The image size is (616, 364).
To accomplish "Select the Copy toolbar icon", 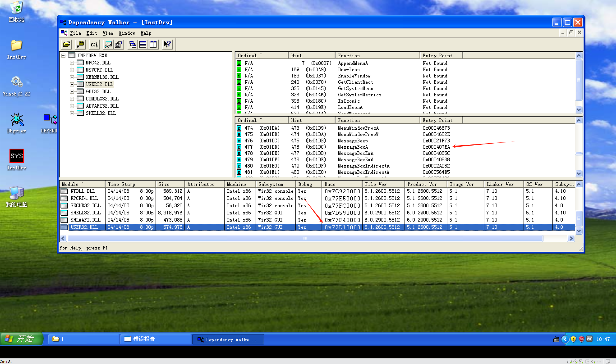I will click(x=80, y=44).
